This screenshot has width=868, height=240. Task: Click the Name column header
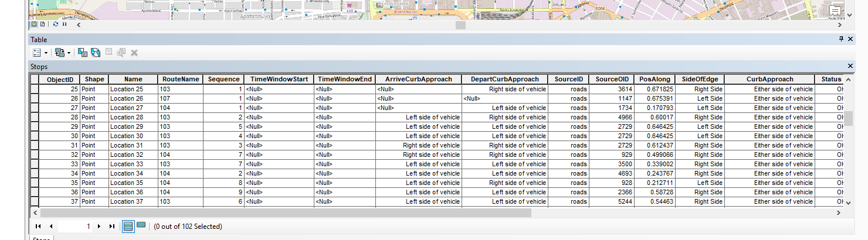(133, 79)
